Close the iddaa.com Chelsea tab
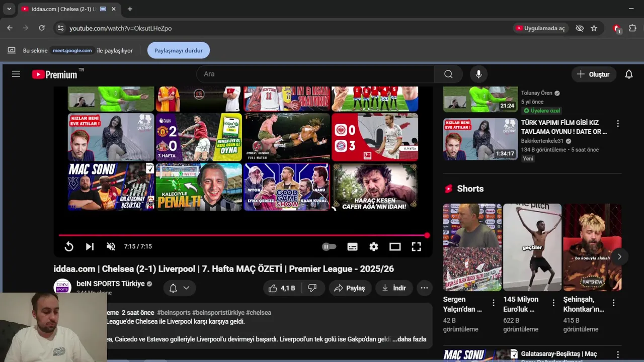The width and height of the screenshot is (644, 362). pos(114,9)
